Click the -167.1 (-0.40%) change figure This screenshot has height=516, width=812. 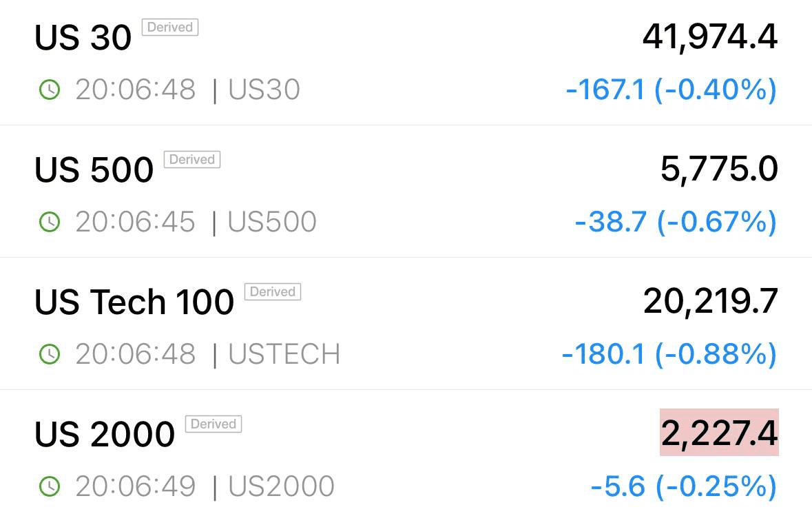pyautogui.click(x=672, y=90)
